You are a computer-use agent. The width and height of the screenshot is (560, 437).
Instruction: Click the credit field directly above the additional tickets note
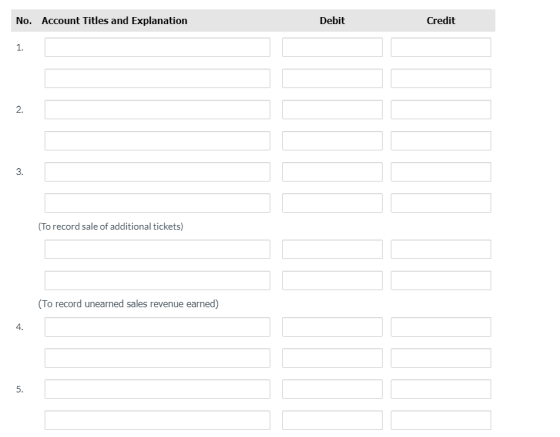point(441,203)
